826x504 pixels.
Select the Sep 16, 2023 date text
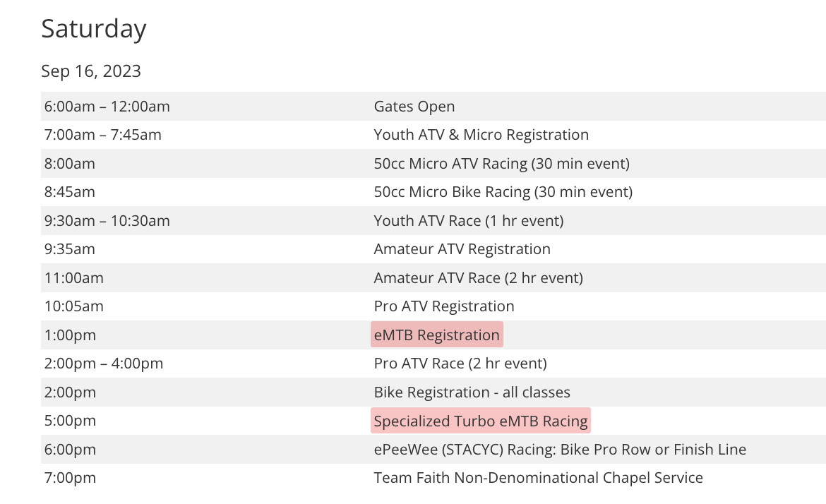point(91,71)
